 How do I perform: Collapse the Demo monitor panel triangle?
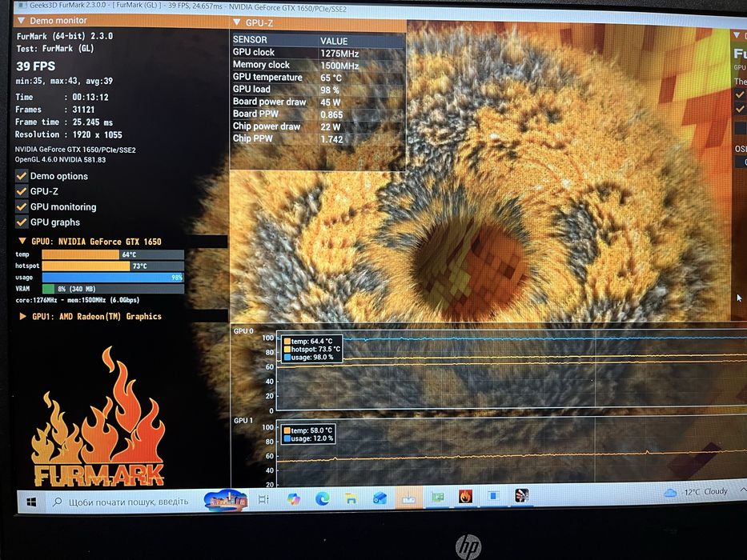(x=21, y=21)
